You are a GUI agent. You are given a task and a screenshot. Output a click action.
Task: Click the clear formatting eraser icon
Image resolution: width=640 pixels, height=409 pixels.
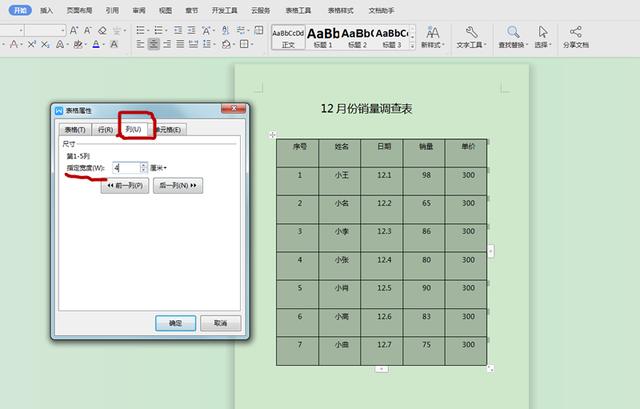point(102,30)
